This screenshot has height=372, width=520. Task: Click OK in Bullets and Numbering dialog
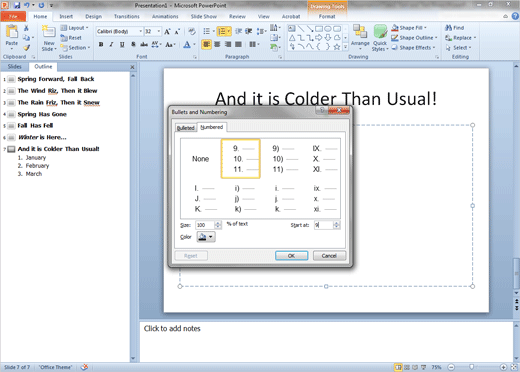[x=291, y=256]
